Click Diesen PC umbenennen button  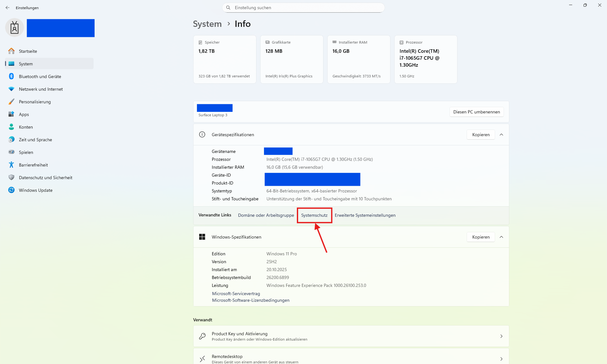(x=476, y=112)
